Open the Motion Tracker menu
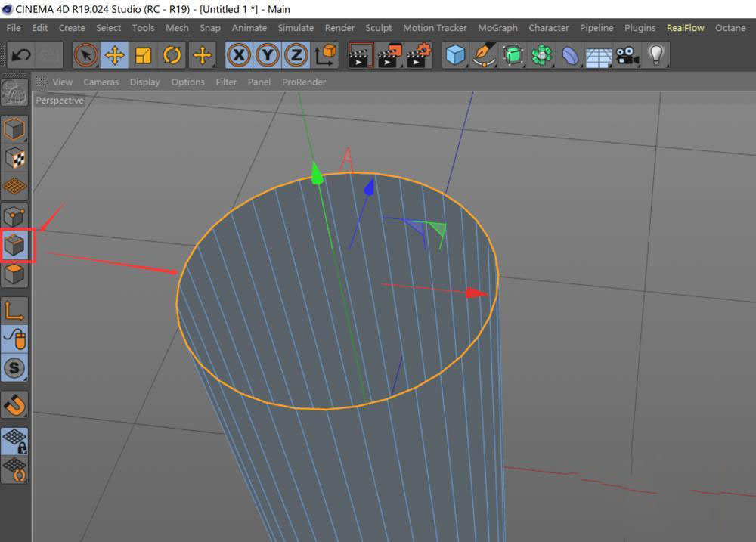 (435, 28)
